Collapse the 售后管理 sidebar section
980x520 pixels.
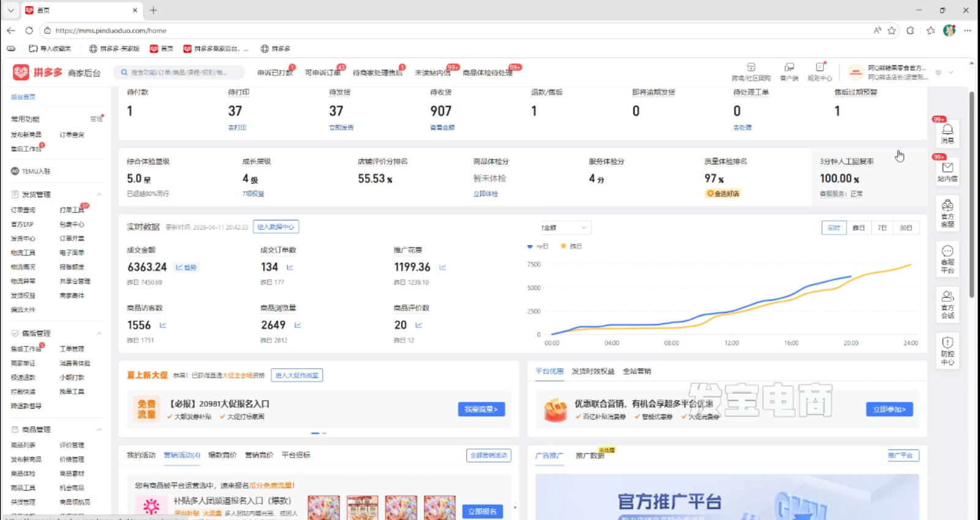(99, 333)
